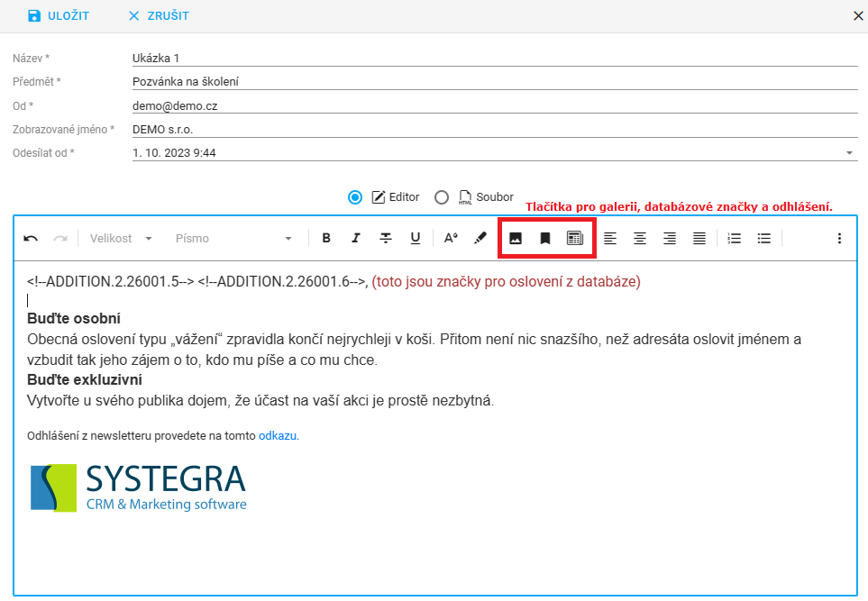Redo the editor action
The image size is (868, 601).
[x=60, y=239]
